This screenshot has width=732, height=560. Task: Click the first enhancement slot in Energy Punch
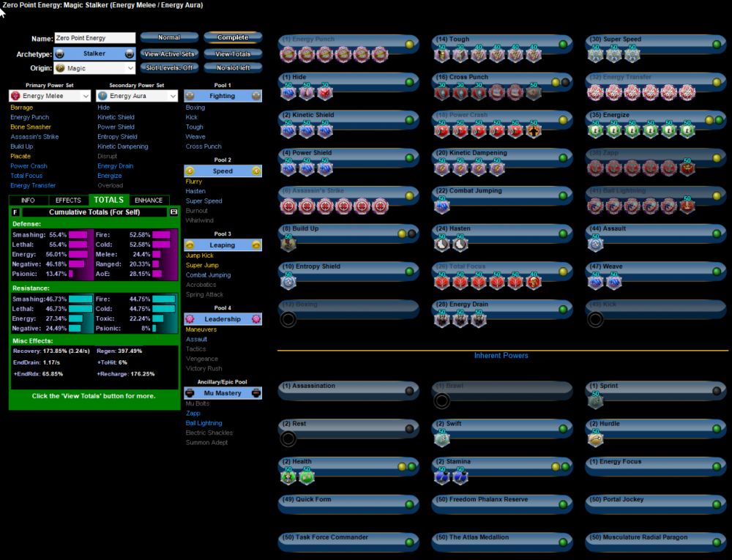pos(288,53)
